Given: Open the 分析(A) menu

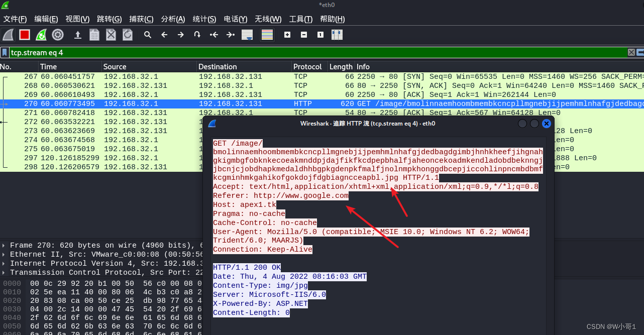Looking at the screenshot, I should pos(173,19).
